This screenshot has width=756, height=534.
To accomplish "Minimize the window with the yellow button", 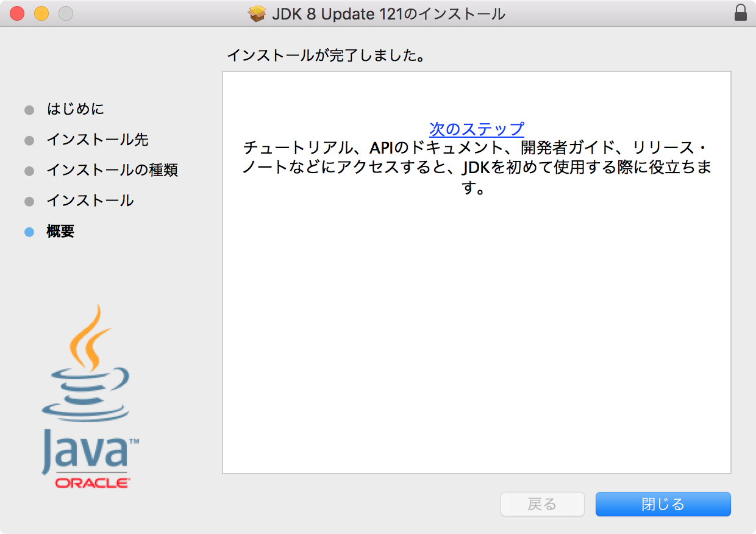I will pyautogui.click(x=41, y=13).
